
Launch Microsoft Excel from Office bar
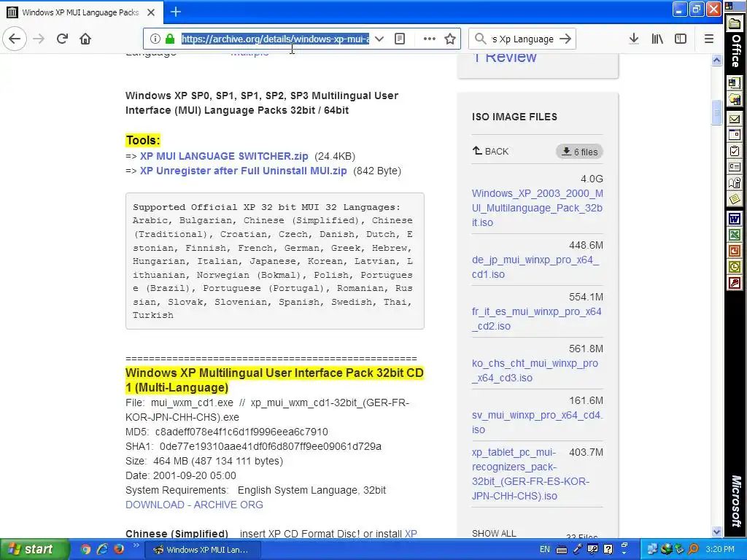point(734,235)
